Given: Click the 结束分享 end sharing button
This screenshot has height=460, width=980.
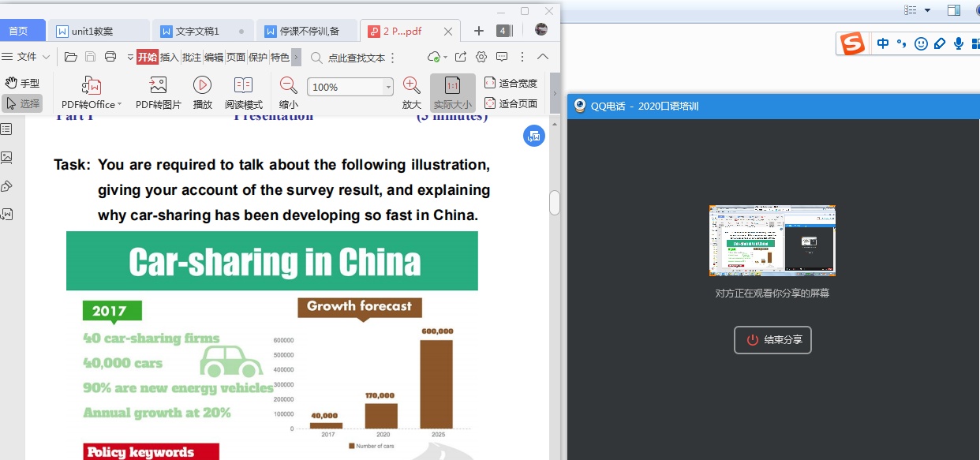Looking at the screenshot, I should 772,340.
